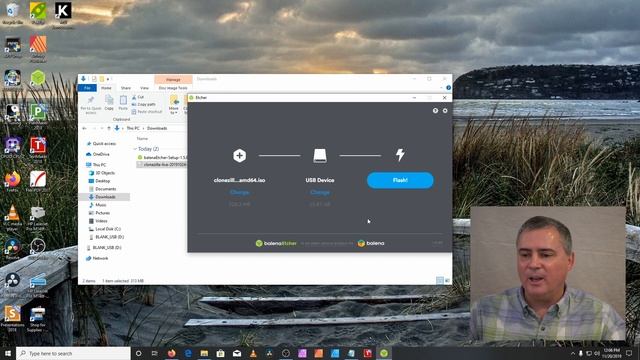Change the selected cloneziIla image file
Image resolution: width=640 pixels, height=360 pixels.
coord(240,192)
